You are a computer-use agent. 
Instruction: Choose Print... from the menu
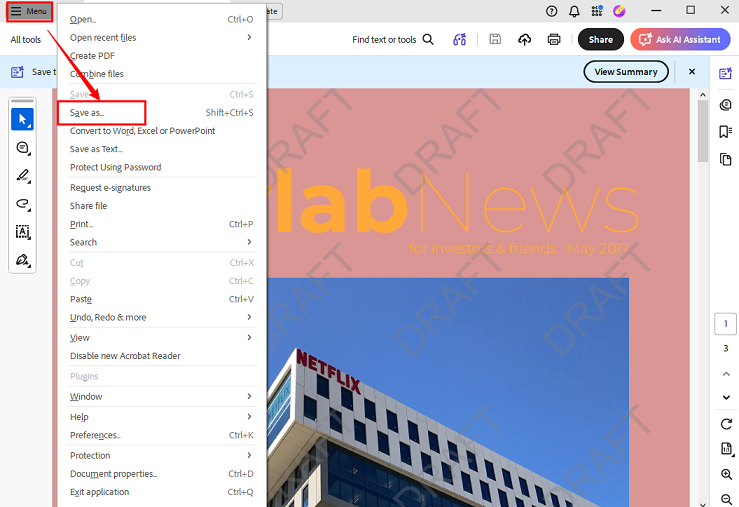[161, 224]
